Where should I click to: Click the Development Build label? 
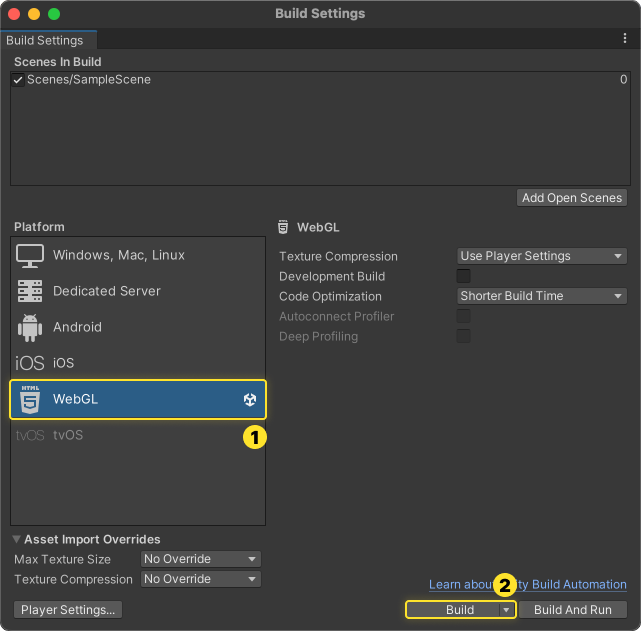point(332,277)
